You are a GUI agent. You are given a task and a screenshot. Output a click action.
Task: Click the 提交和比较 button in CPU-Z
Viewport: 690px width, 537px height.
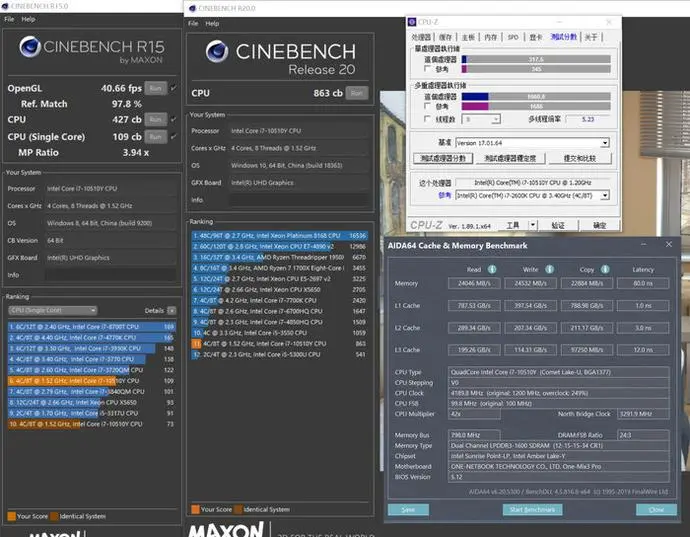click(580, 158)
